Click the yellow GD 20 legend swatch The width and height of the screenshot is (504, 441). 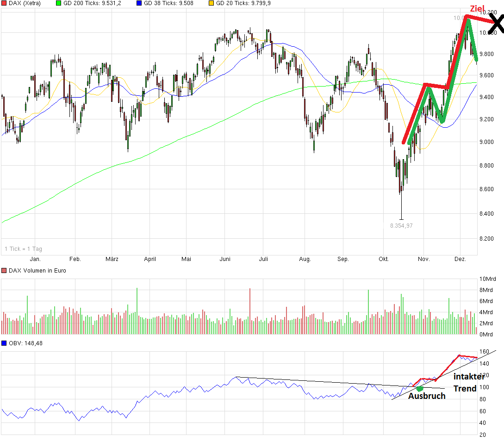point(211,3)
